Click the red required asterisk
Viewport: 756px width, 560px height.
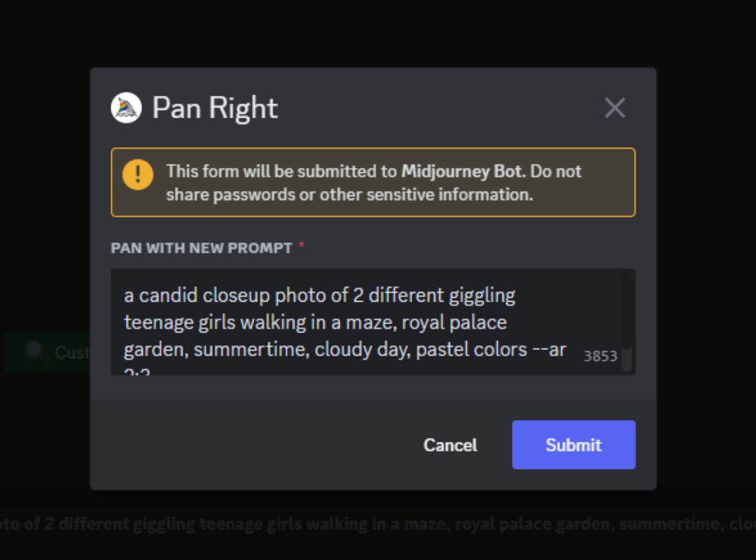302,246
